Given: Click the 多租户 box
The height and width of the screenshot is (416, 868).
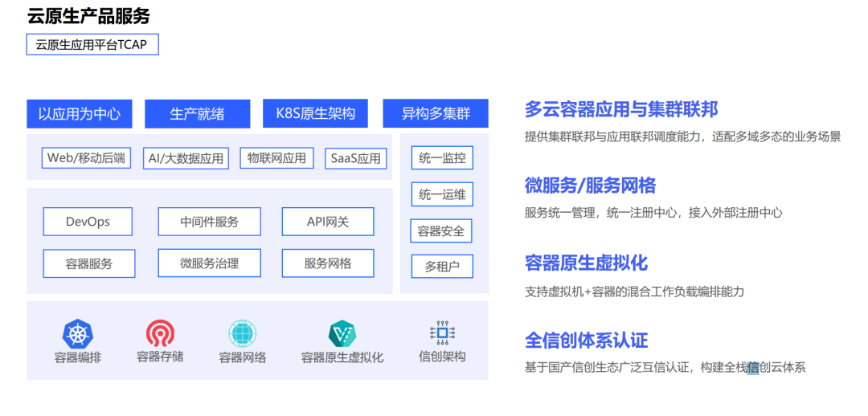Looking at the screenshot, I should click(442, 266).
